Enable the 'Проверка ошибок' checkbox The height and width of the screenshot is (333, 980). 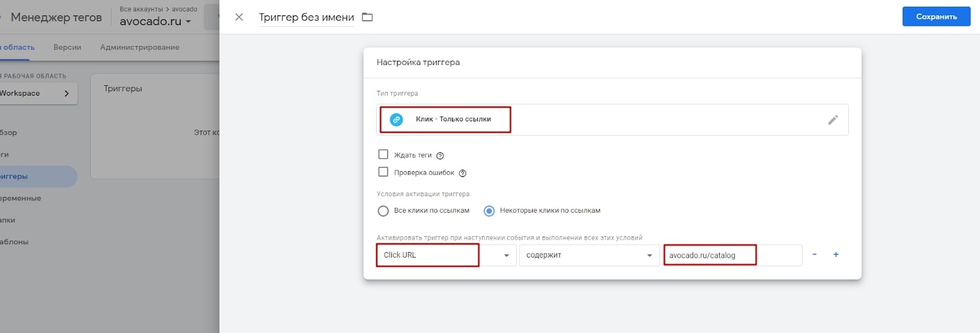[x=383, y=172]
